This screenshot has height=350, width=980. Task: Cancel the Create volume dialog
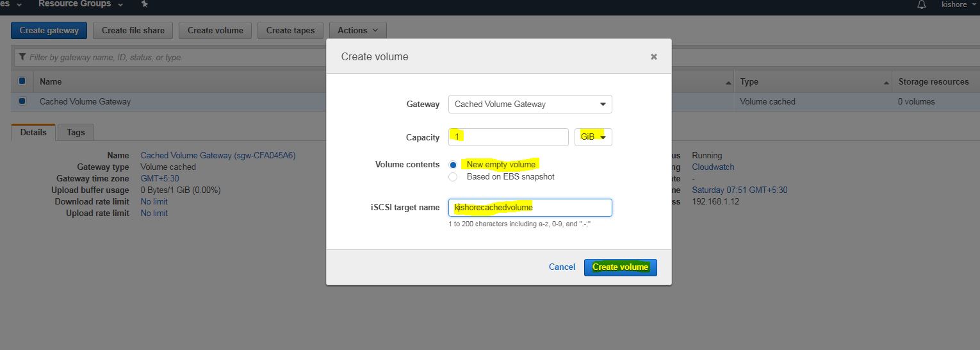pyautogui.click(x=562, y=267)
